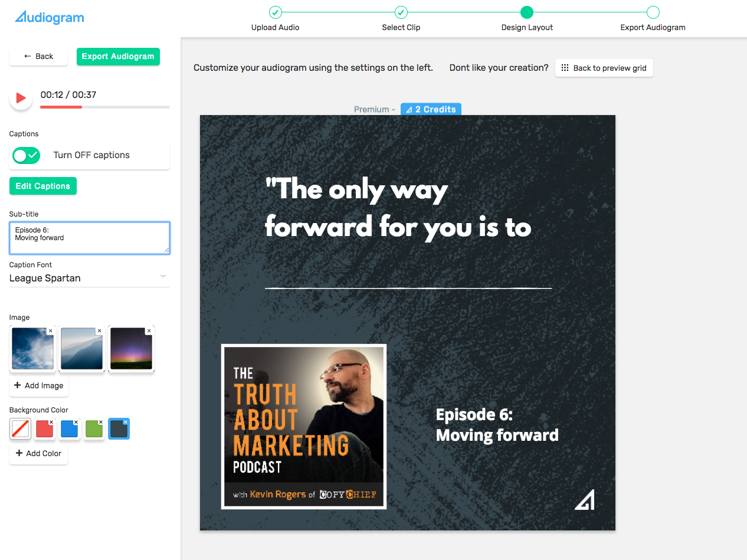Click the Audiogram logo

50,17
